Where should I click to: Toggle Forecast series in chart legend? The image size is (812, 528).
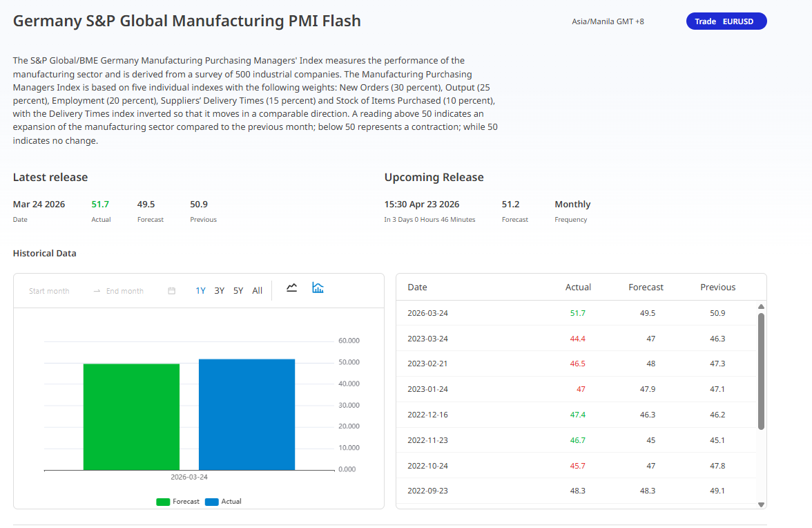(178, 502)
